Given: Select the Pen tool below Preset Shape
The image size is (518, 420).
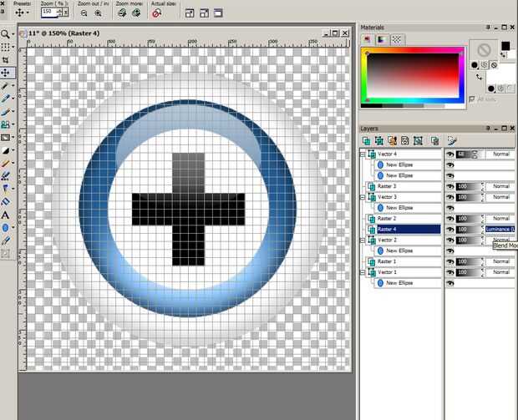Looking at the screenshot, I should coord(5,240).
